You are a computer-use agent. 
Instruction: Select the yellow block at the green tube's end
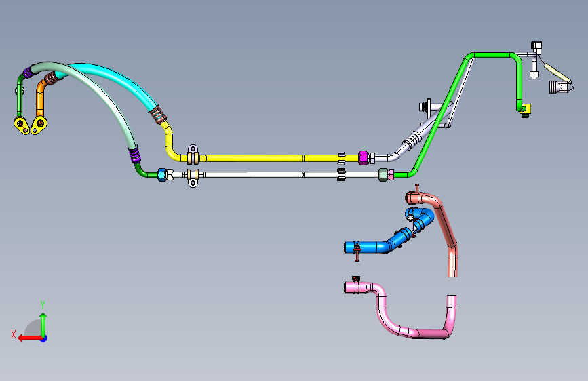coord(526,109)
